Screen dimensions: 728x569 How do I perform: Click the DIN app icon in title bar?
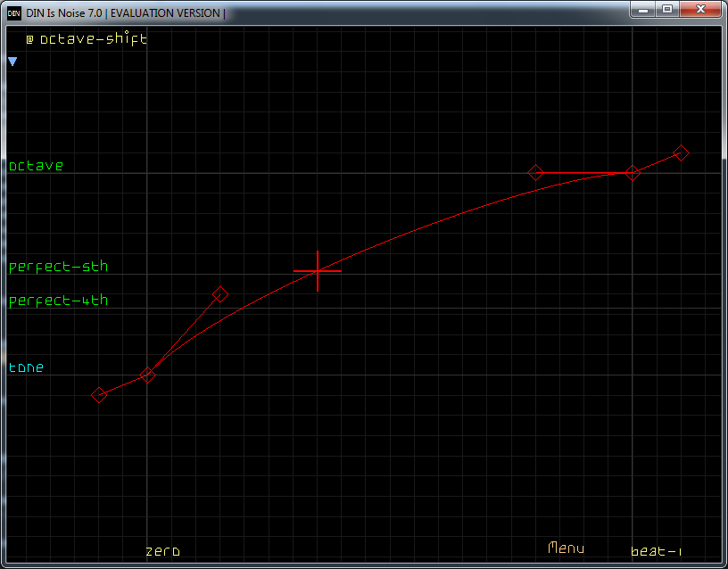coord(14,12)
